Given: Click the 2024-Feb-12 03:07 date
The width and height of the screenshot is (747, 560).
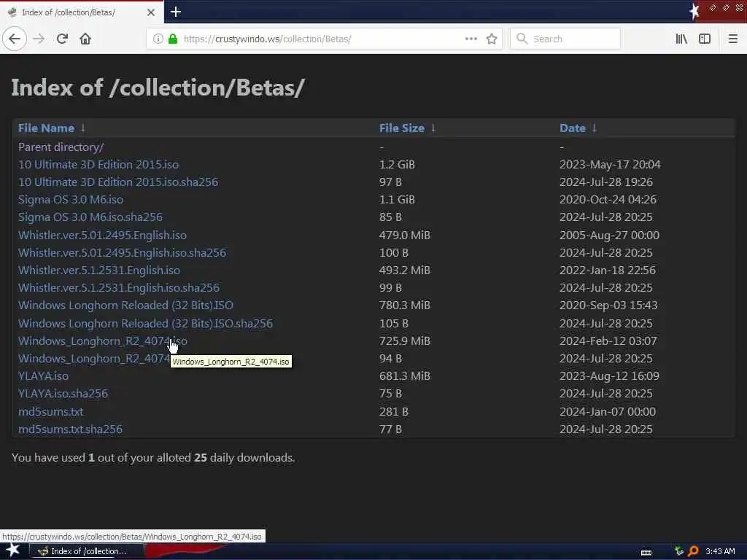Looking at the screenshot, I should click(608, 341).
